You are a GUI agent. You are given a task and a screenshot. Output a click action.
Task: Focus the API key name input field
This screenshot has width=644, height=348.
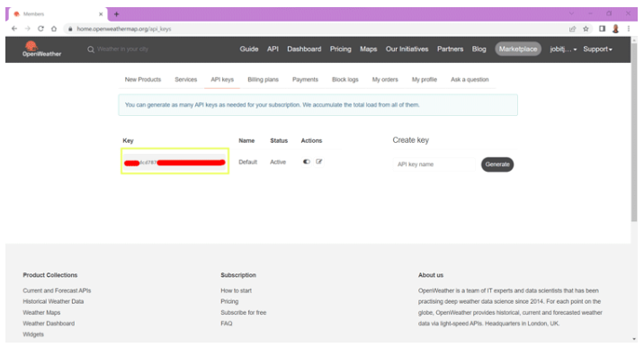434,165
